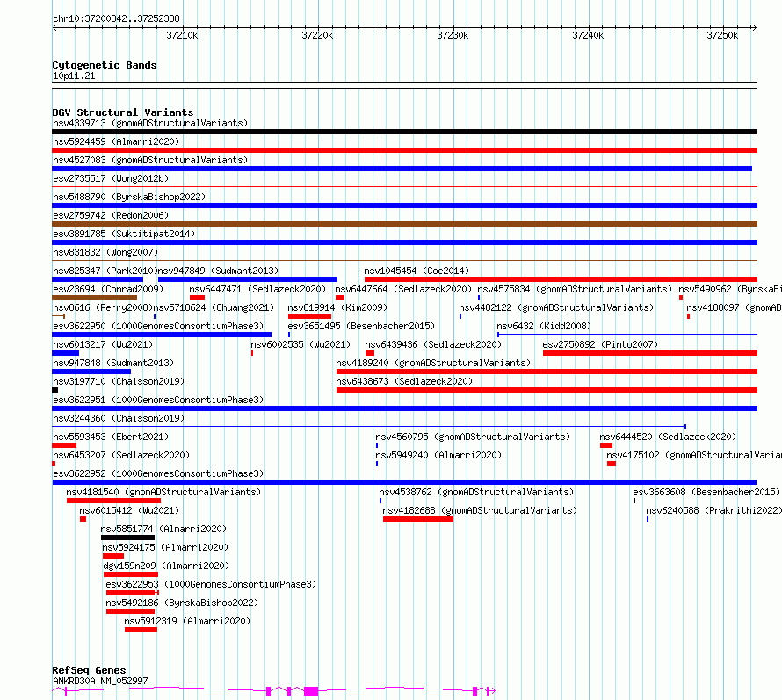
Task: Click the 10p11.21 cytogenetic band label
Action: [74, 76]
